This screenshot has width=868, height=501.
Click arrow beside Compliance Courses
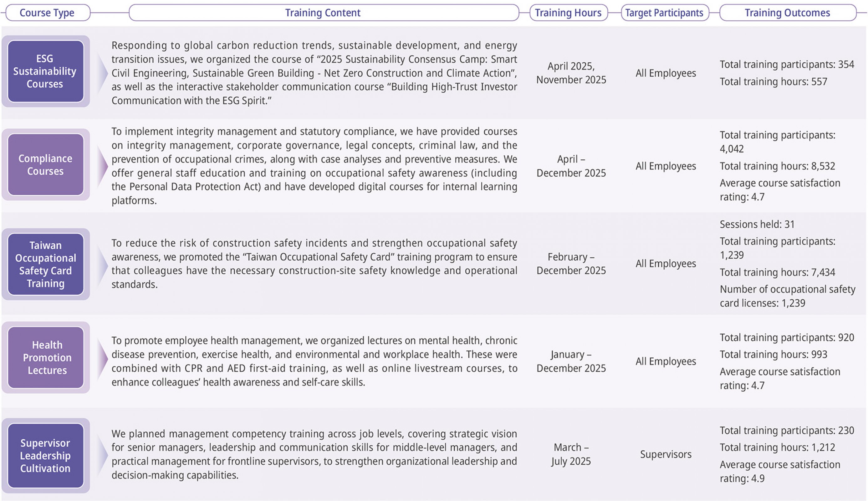(x=102, y=167)
